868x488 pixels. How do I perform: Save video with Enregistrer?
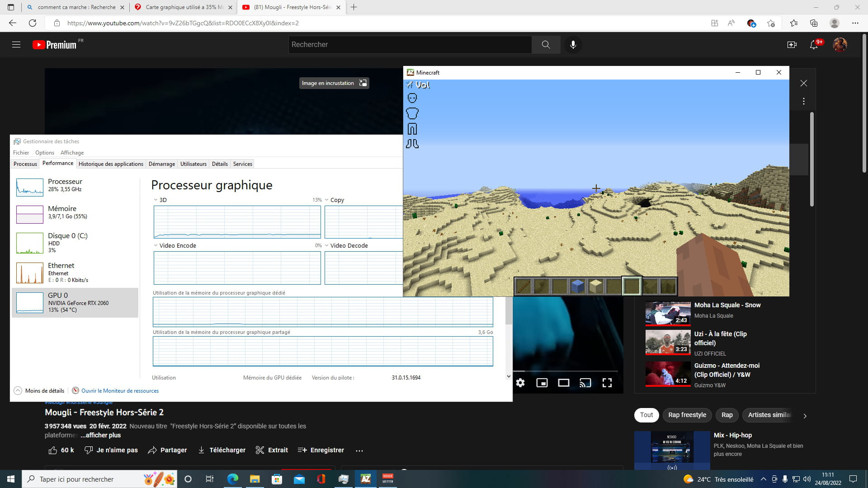321,450
